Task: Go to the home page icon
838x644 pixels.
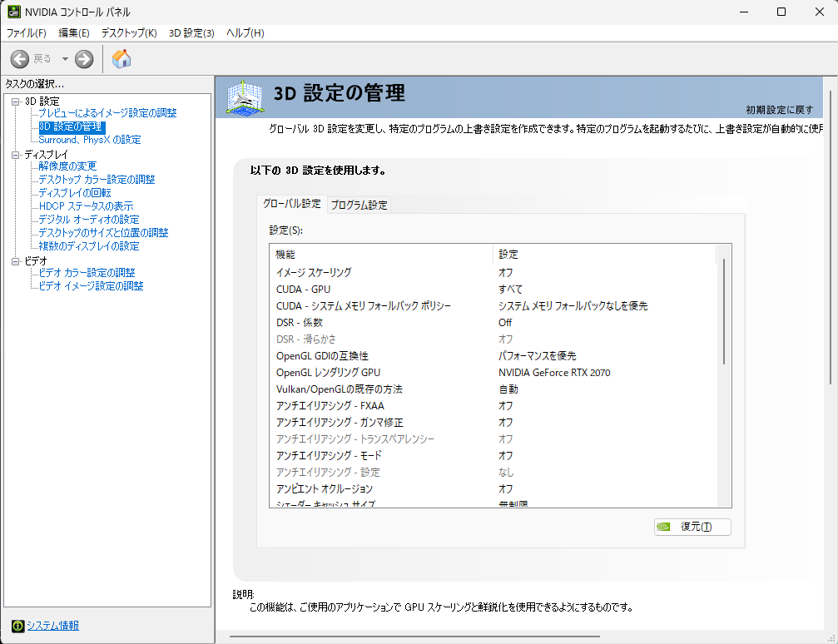Action: point(121,59)
